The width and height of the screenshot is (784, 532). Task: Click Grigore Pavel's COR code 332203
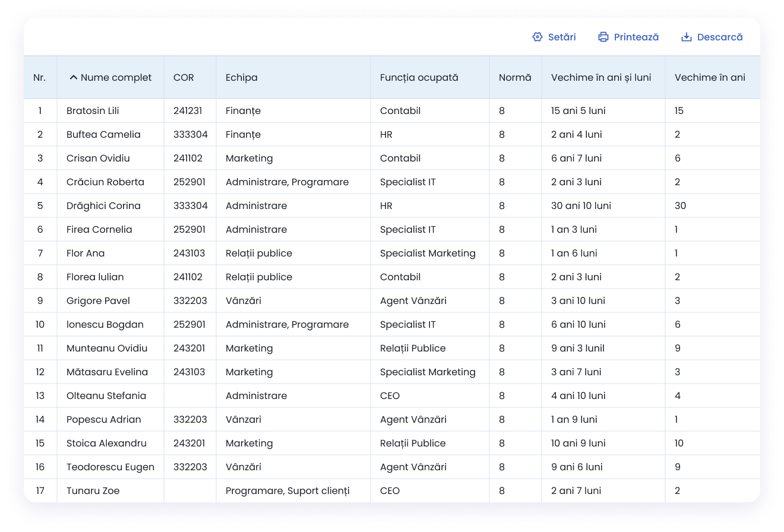point(190,300)
